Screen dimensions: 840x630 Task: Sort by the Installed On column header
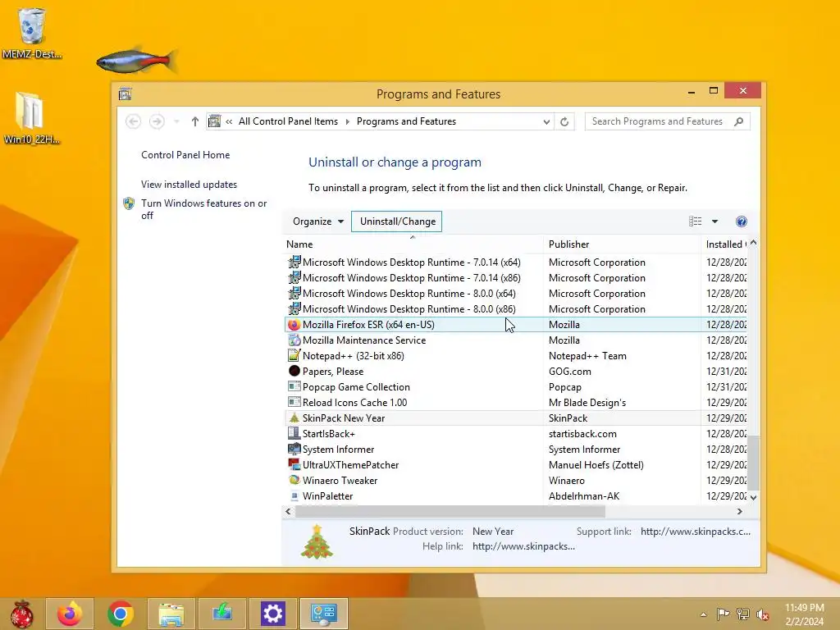click(x=724, y=244)
